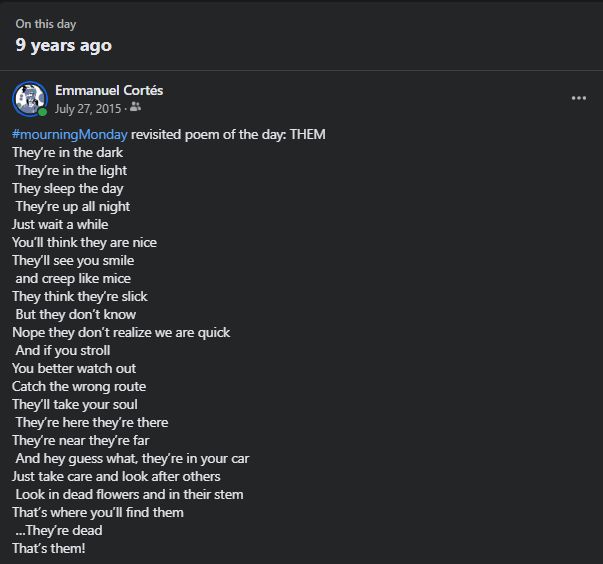Click the "9 years ago" heading
The height and width of the screenshot is (564, 603).
[x=63, y=45]
